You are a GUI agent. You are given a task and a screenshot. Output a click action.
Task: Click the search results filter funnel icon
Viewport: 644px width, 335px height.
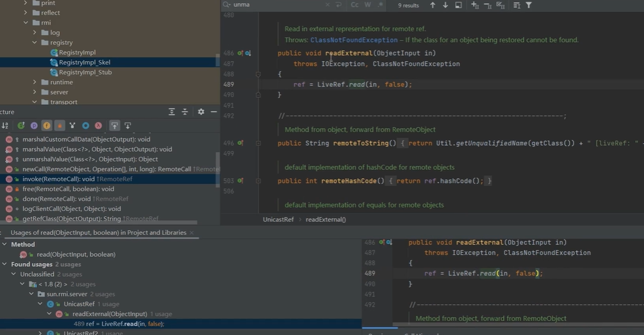pos(529,5)
